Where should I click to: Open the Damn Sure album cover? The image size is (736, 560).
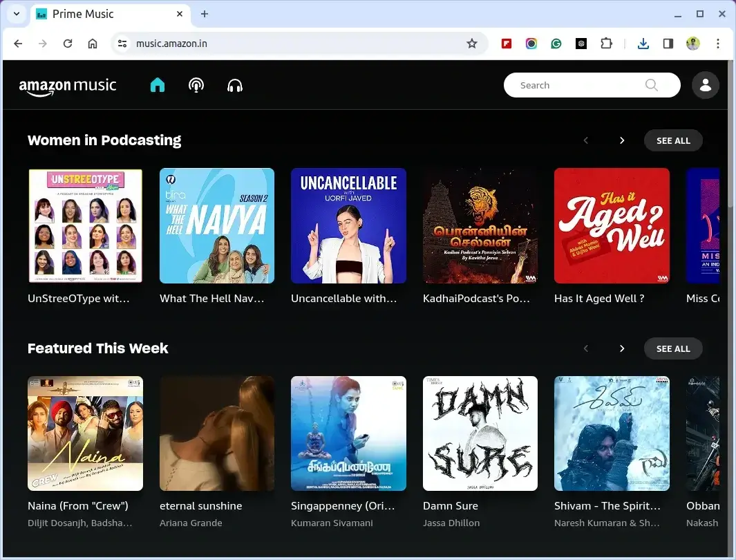click(480, 433)
